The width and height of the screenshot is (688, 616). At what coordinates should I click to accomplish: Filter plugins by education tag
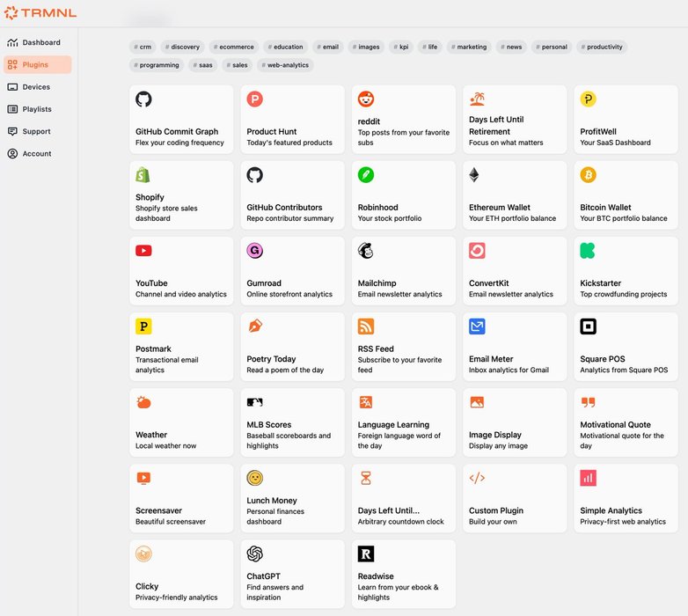coord(285,47)
